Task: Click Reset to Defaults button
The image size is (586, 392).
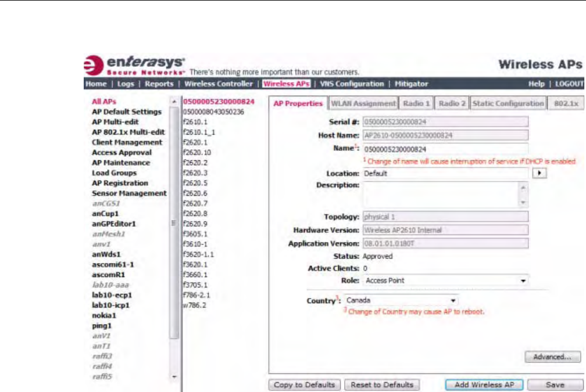Action: tap(382, 385)
